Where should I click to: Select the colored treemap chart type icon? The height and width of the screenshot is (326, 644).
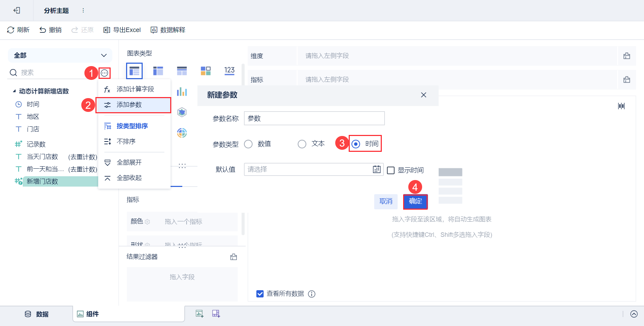click(x=206, y=71)
